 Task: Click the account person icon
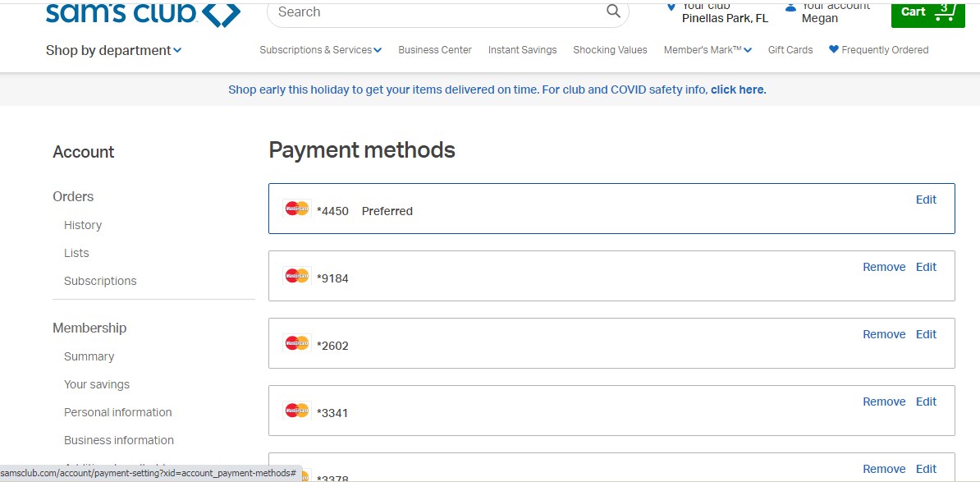pyautogui.click(x=790, y=7)
